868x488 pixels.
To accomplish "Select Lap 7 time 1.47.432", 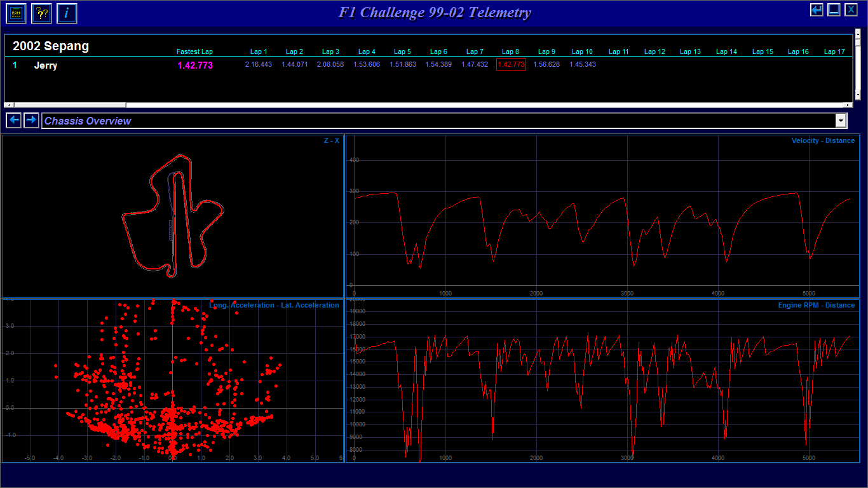I will click(x=475, y=65).
